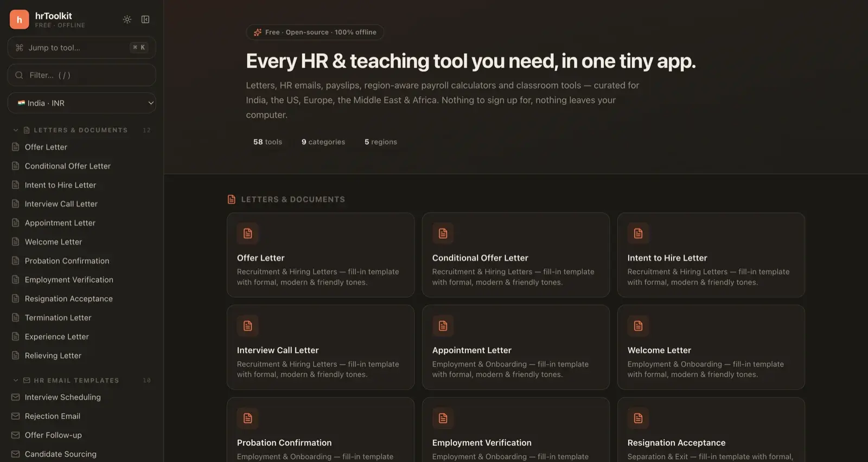
Task: Click document icon beside Interview Call Letter in sidebar
Action: [16, 204]
